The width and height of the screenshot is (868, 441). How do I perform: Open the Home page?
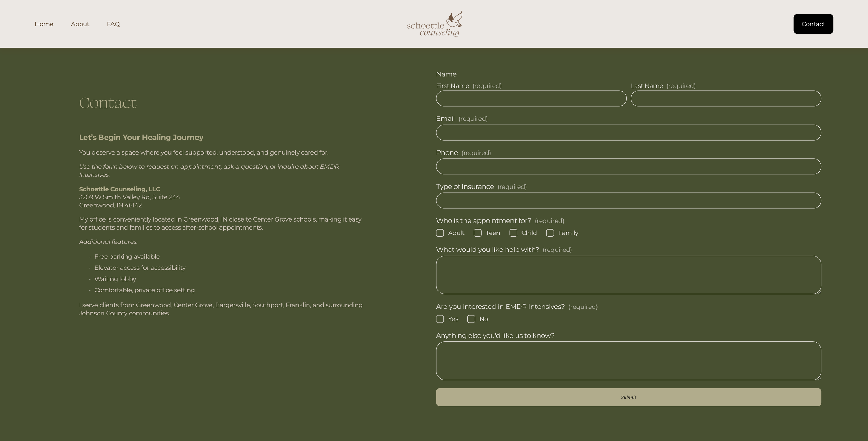tap(44, 24)
